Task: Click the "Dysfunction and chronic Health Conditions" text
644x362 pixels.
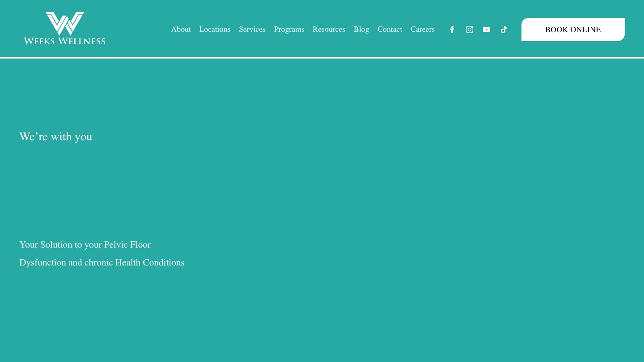Action: [102, 263]
